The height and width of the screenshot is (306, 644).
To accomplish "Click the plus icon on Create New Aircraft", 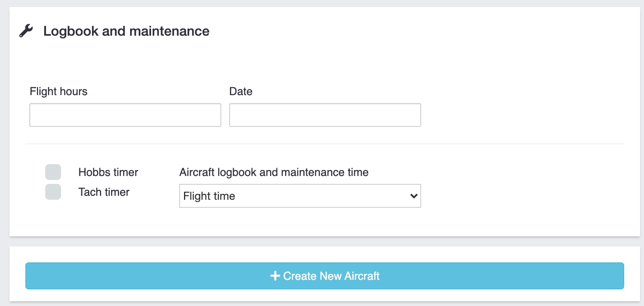I will [x=275, y=276].
